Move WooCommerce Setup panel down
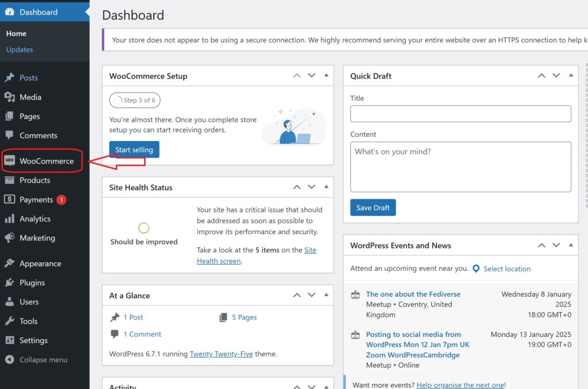 click(312, 76)
